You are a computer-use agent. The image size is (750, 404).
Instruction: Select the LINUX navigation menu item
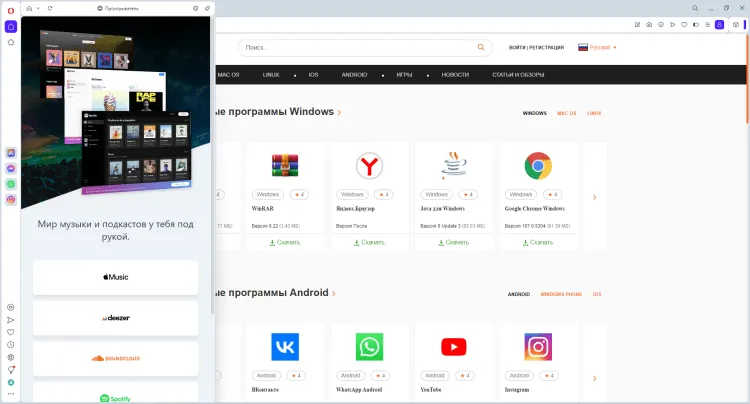pyautogui.click(x=271, y=75)
